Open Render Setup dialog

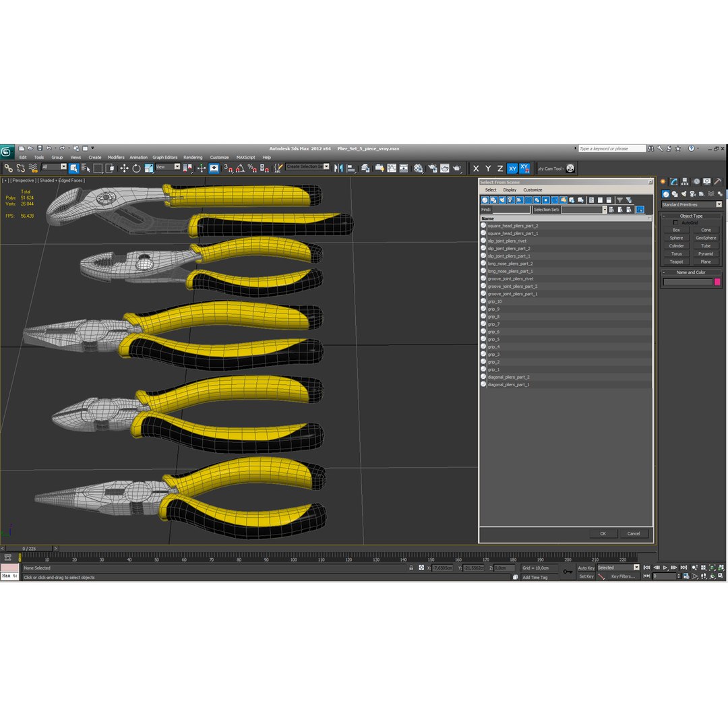[432, 168]
